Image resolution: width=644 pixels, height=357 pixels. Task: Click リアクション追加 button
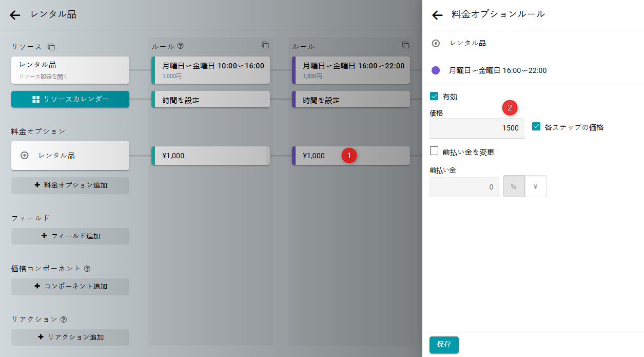point(70,337)
